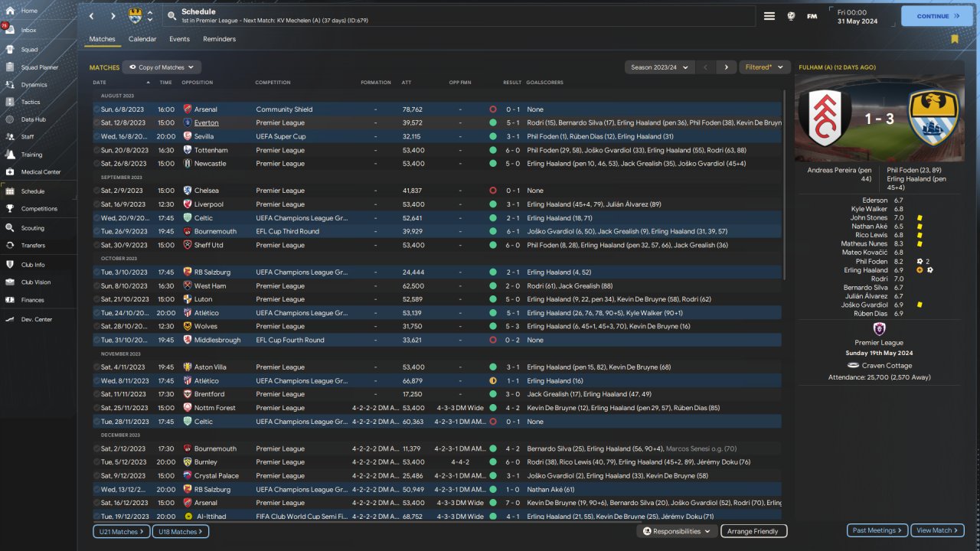Switch to the Reminders tab
Viewport: 980px width, 551px height.
(219, 39)
